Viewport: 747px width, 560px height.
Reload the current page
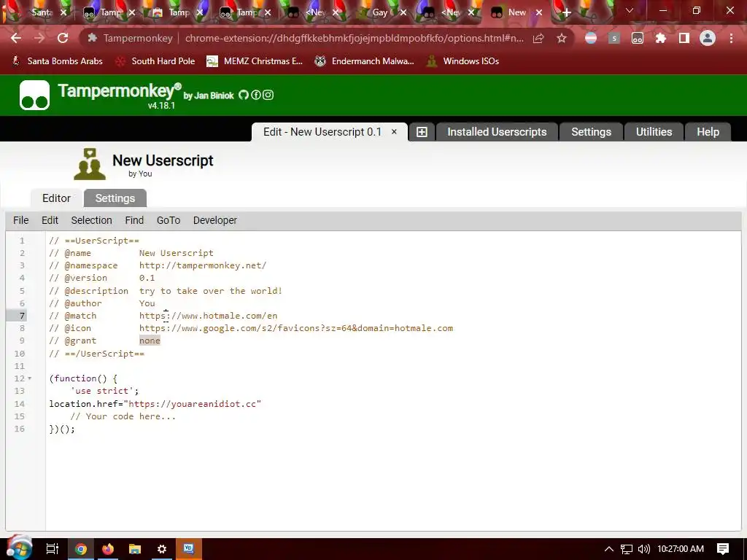click(63, 38)
